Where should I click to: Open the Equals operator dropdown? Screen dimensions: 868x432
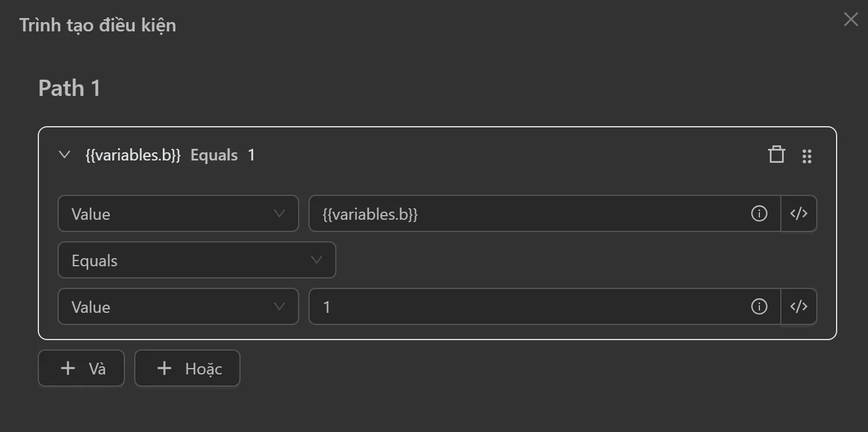[x=197, y=260]
